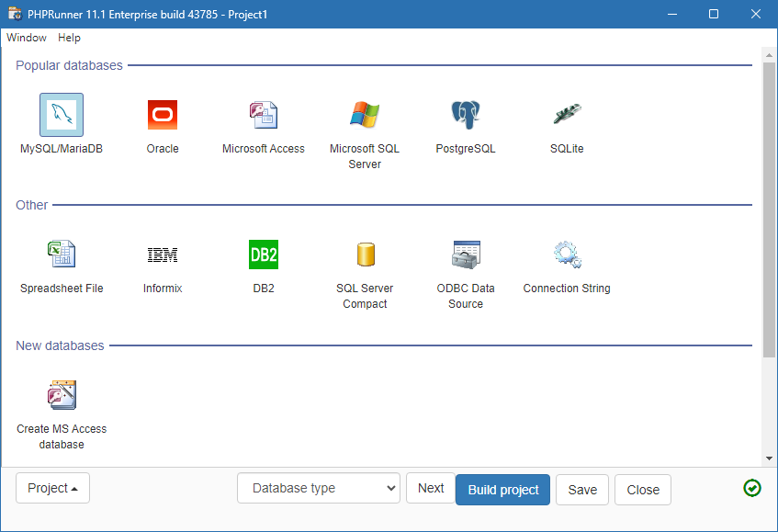Pick the Microsoft Access database icon
This screenshot has width=778, height=532.
pyautogui.click(x=264, y=115)
